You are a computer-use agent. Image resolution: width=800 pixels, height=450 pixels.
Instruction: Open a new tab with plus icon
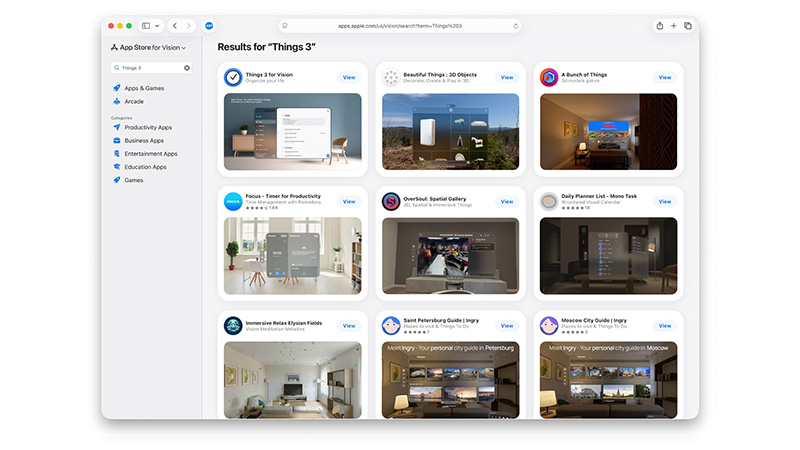673,26
